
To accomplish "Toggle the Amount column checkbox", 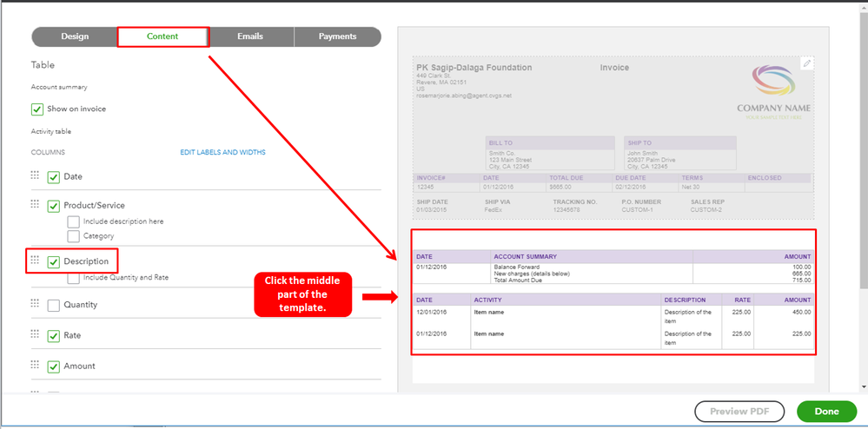I will pos(54,366).
